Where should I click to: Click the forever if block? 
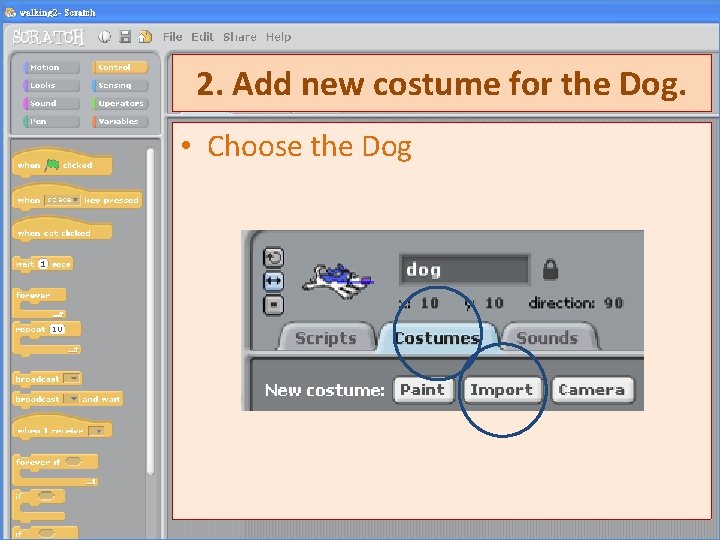click(55, 469)
